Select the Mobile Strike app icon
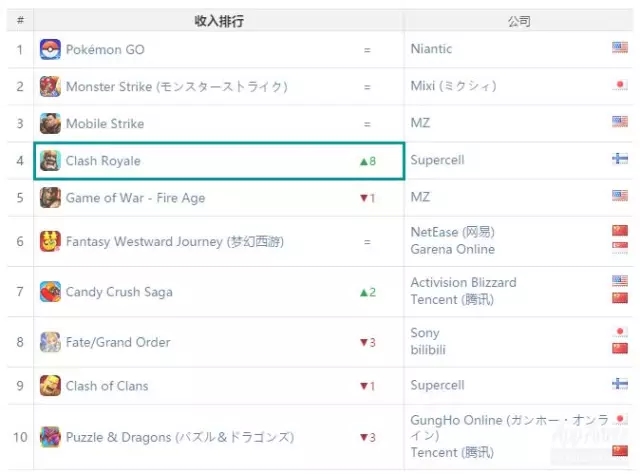The height and width of the screenshot is (474, 640). (50, 124)
